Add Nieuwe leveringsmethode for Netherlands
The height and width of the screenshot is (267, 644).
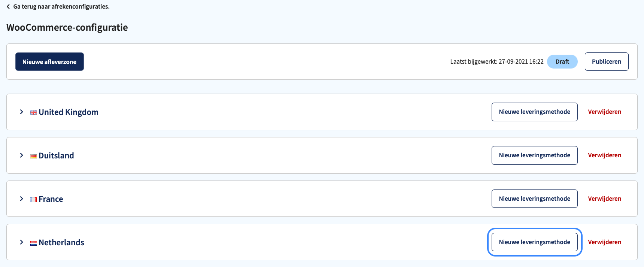coord(534,242)
